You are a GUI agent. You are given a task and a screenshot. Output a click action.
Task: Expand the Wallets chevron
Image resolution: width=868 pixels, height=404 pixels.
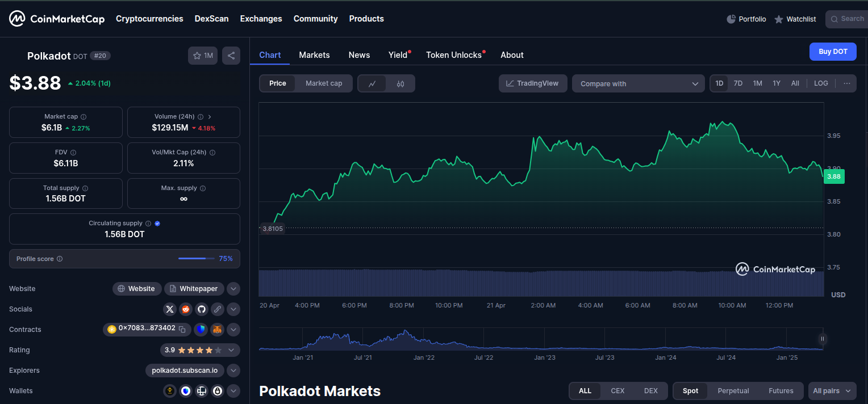click(233, 391)
